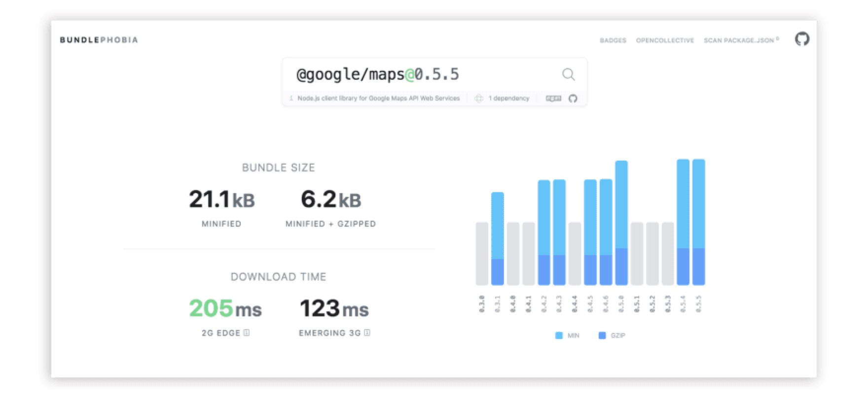The width and height of the screenshot is (868, 405).
Task: Click the MIN legend color swatch
Action: pos(559,336)
